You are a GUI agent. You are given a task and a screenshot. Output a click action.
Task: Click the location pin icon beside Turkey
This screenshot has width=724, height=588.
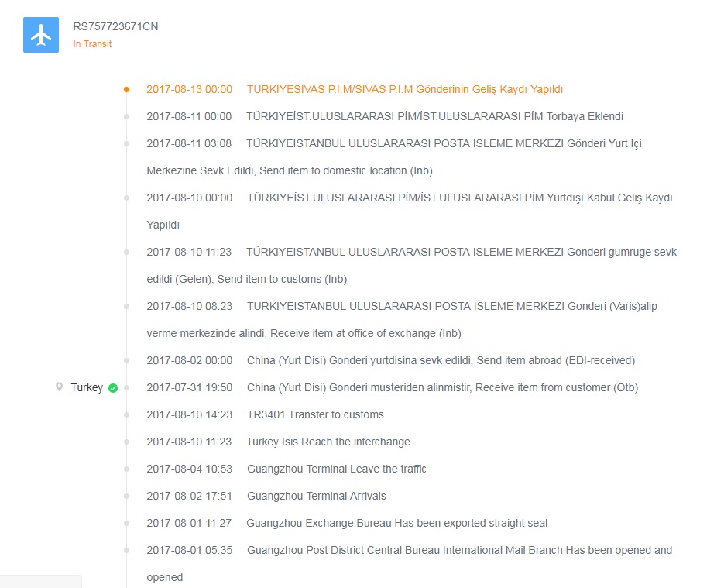[x=59, y=387]
